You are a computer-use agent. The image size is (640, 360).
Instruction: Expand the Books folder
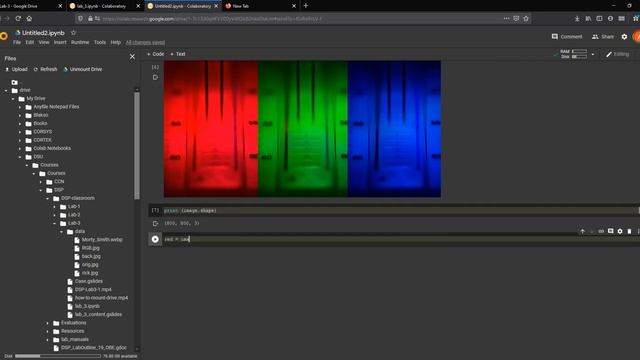[x=20, y=124]
